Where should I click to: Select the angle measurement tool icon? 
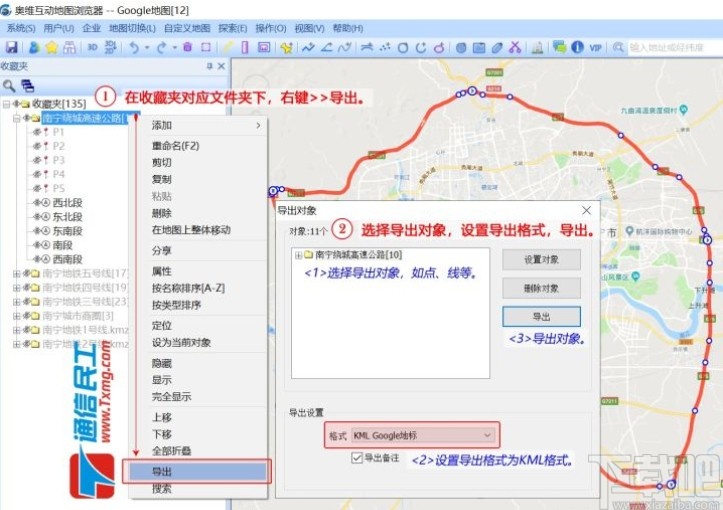click(326, 47)
